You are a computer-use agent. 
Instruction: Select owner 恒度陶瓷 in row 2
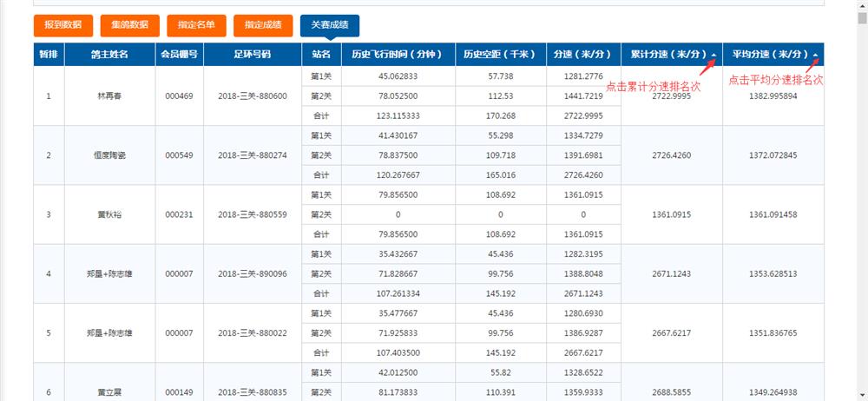coord(109,155)
